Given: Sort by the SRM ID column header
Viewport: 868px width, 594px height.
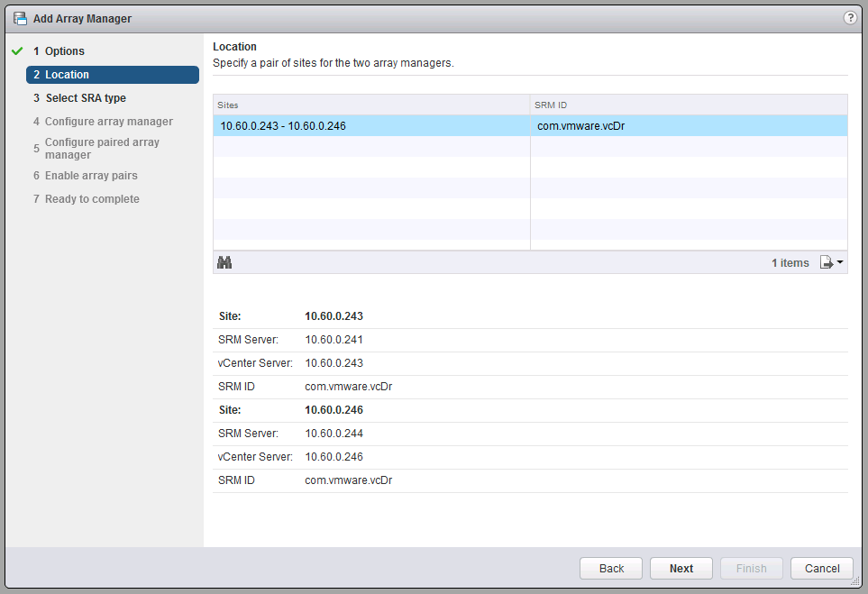Looking at the screenshot, I should point(689,105).
